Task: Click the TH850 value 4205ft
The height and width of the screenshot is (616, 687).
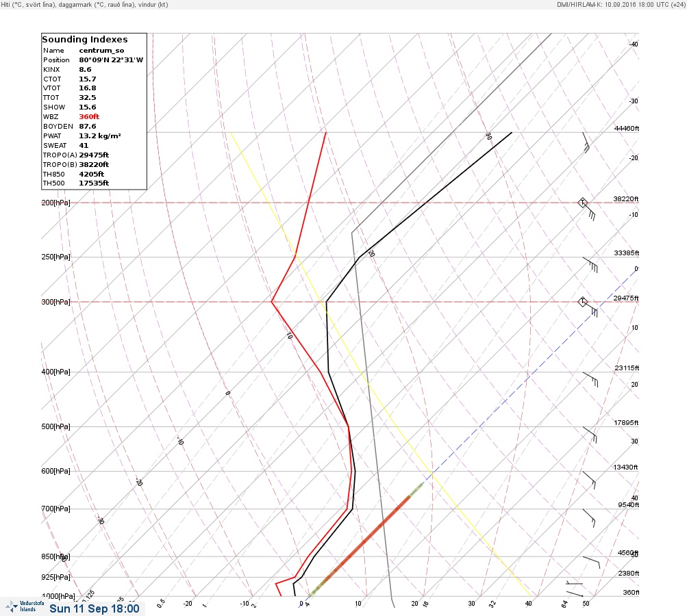Action: (92, 175)
